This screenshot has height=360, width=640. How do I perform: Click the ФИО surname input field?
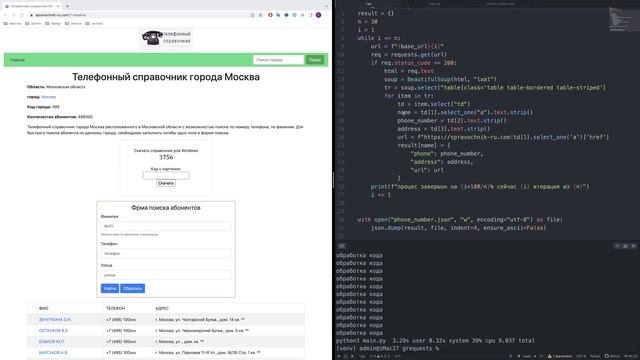[x=166, y=226]
